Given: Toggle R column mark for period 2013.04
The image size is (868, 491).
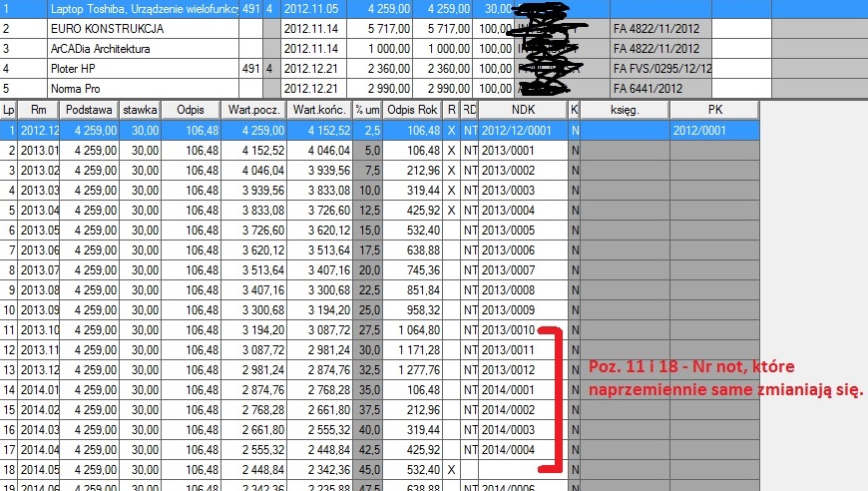Looking at the screenshot, I should 452,211.
